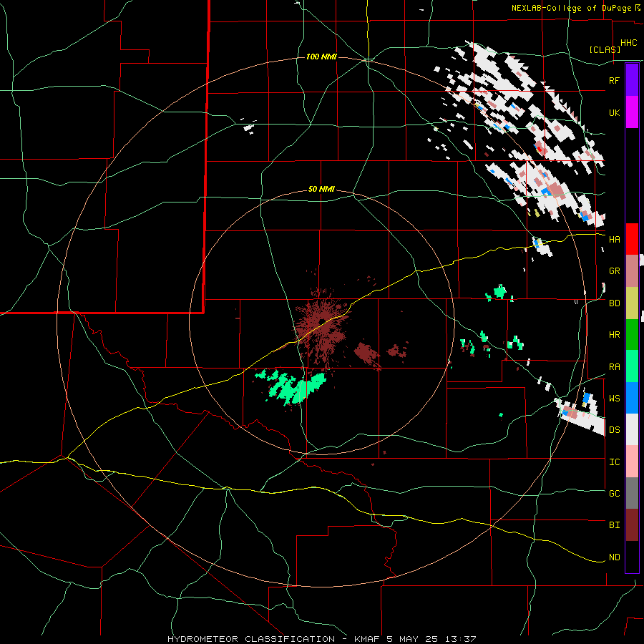Click the GC gray legend swatch
644x644 pixels.
coord(632,493)
